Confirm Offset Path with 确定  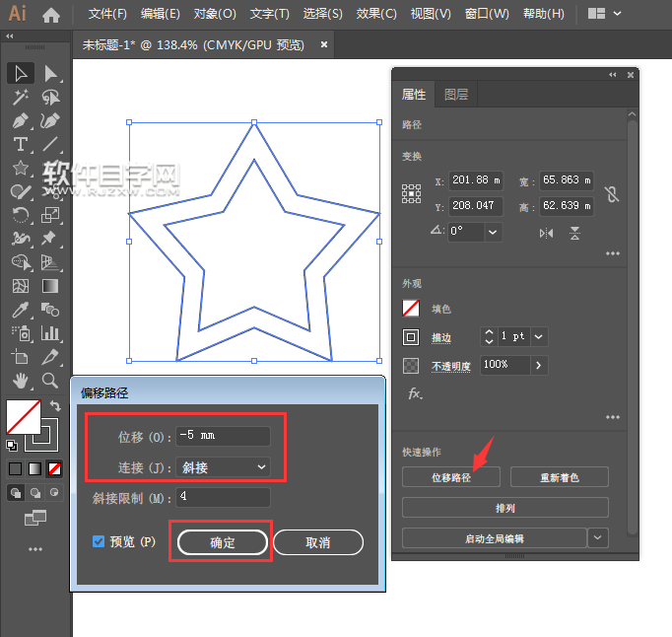(223, 542)
